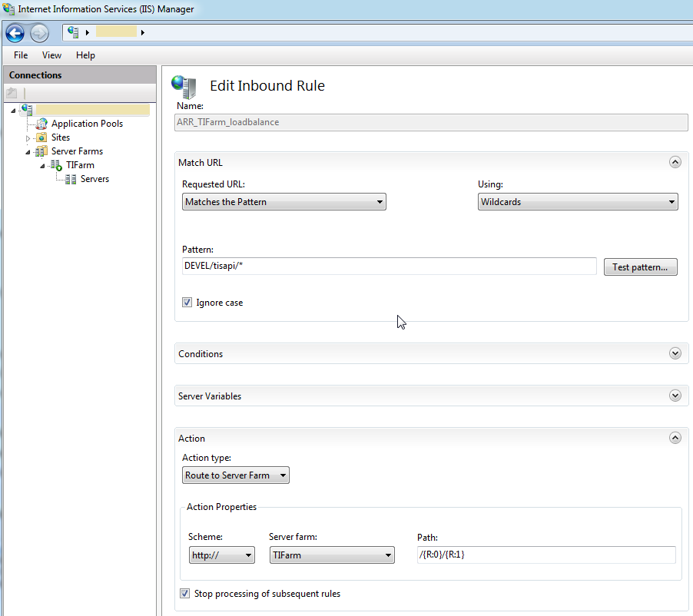
Task: Click the Test pattern button
Action: coord(641,267)
